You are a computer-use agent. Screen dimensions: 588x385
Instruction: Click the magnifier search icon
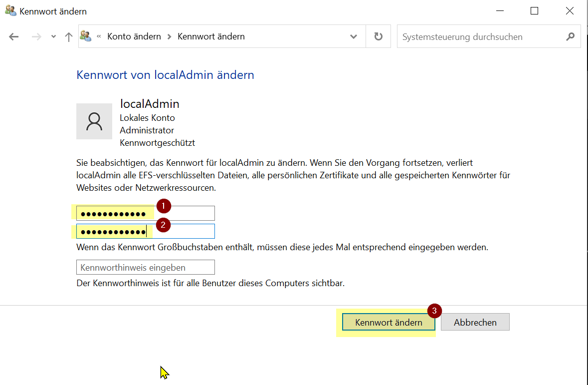point(571,37)
